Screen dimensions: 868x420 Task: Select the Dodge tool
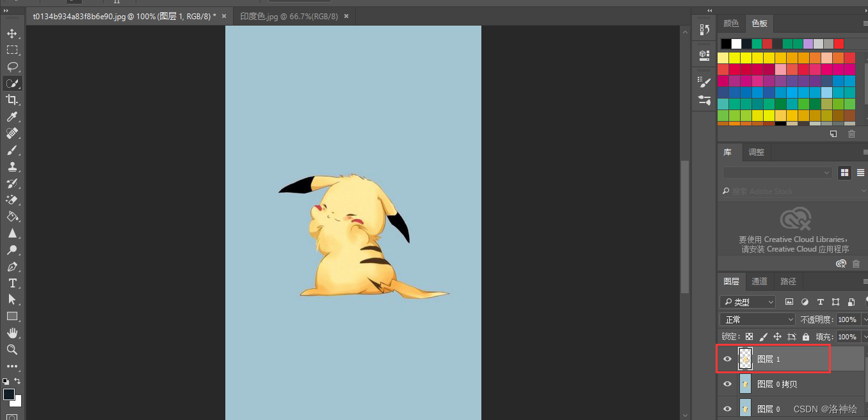12,250
